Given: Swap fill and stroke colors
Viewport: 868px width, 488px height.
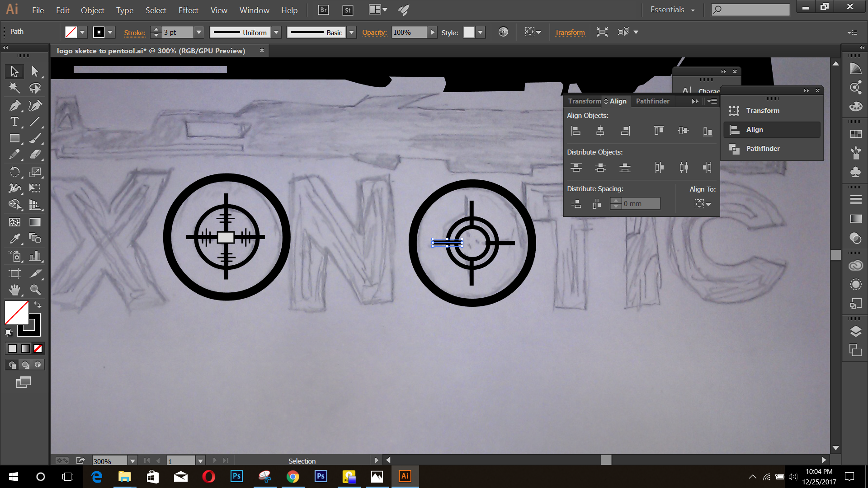Looking at the screenshot, I should 38,305.
